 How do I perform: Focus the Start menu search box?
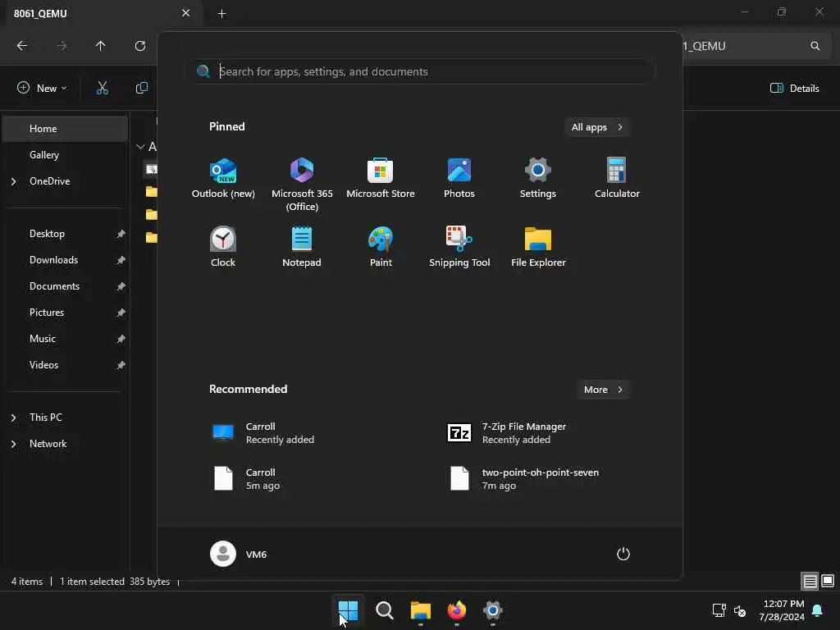420,71
